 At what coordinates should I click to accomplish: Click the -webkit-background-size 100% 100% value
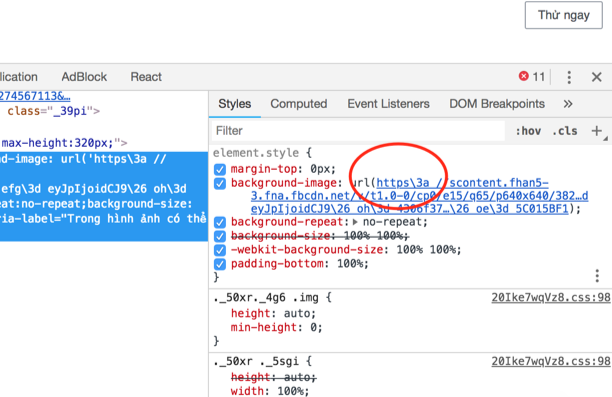(426, 250)
